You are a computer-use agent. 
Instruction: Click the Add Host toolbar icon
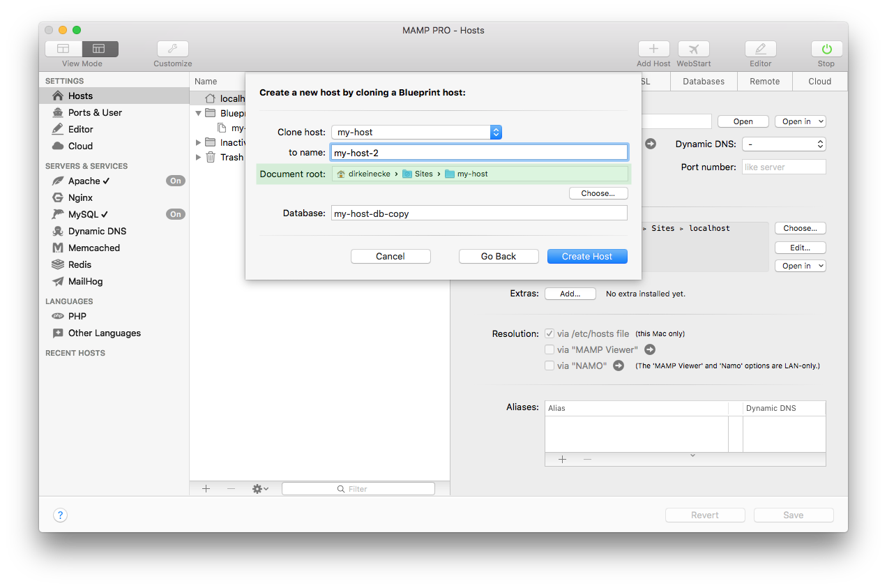(x=653, y=49)
